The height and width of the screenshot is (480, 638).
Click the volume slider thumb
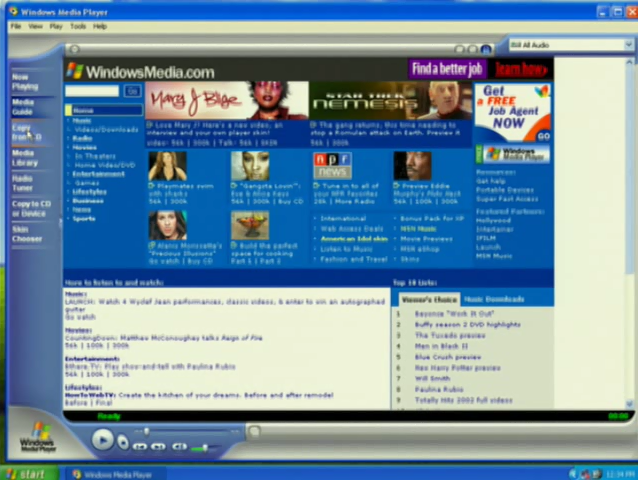point(205,448)
